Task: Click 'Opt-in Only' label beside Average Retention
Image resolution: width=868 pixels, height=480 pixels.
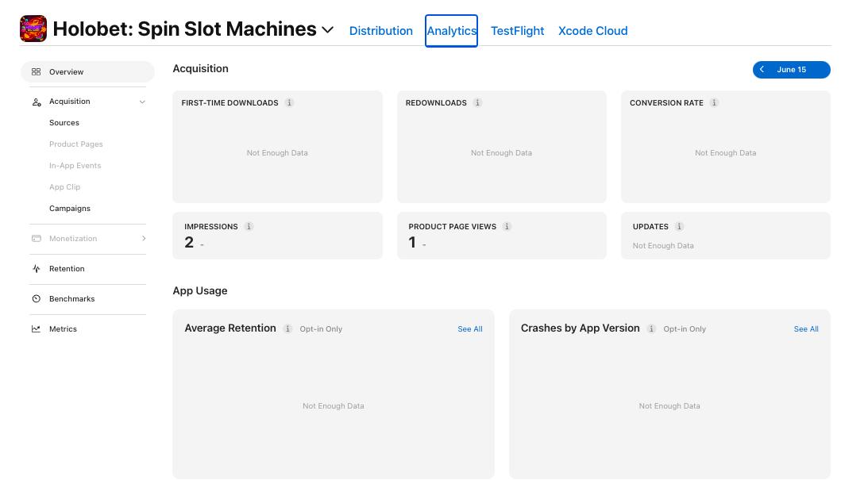Action: [x=321, y=329]
